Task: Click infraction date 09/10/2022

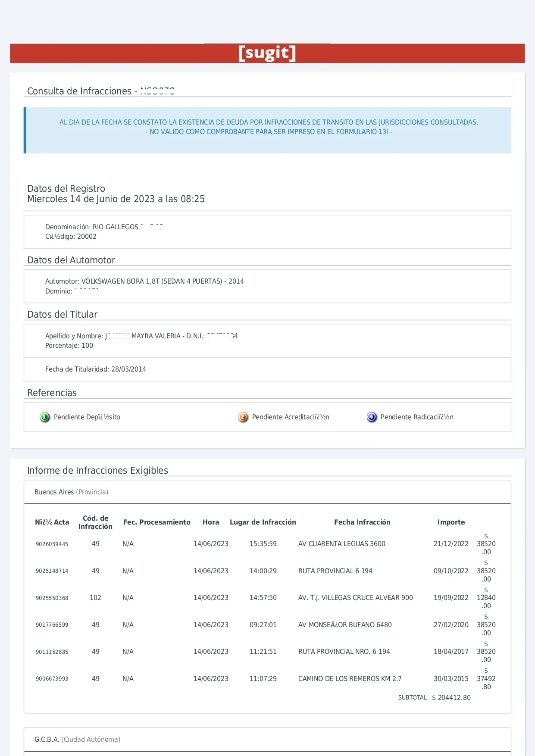Action: (x=451, y=571)
